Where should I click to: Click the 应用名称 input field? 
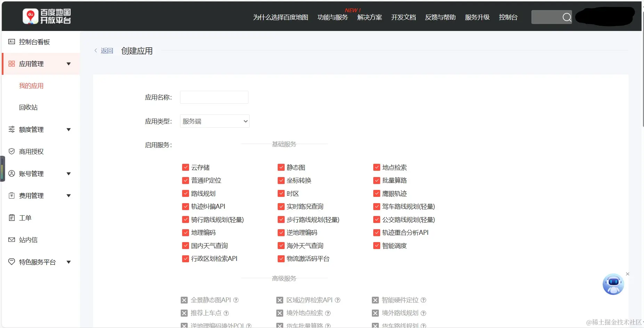(214, 97)
